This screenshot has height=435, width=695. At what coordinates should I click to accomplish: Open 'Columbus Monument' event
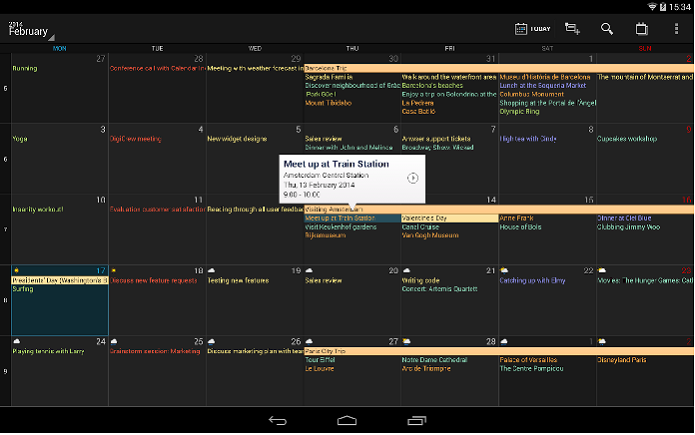tap(532, 94)
